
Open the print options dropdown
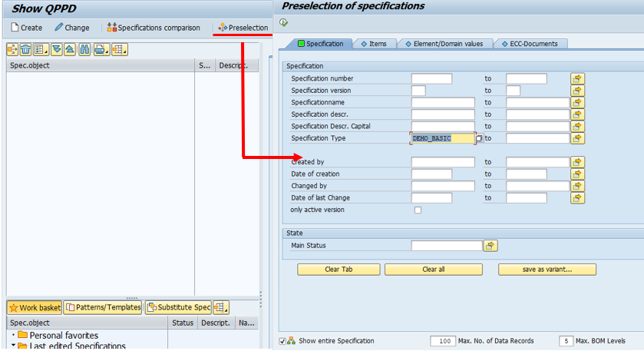(101, 50)
